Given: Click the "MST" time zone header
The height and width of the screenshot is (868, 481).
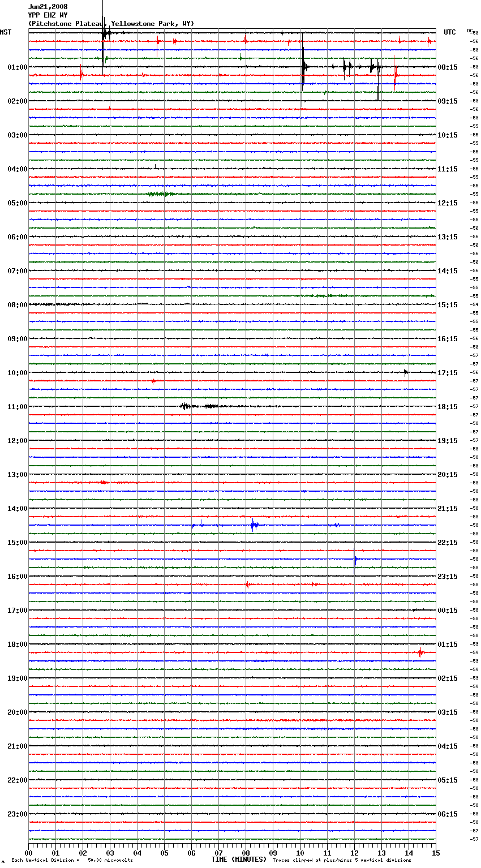Looking at the screenshot, I should pyautogui.click(x=6, y=32).
